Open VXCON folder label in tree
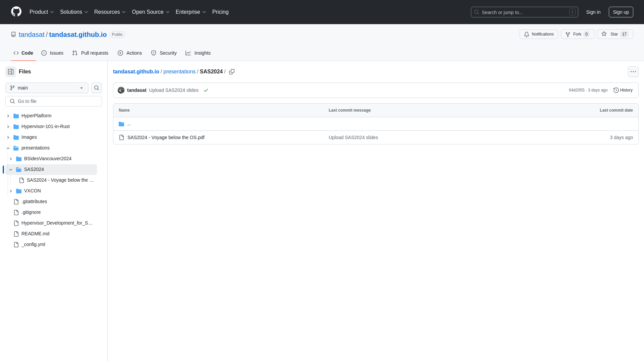The image size is (644, 362). 33,191
